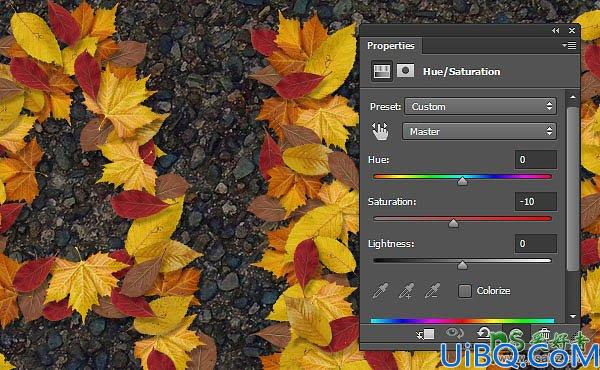Click the Saturation slider handle
This screenshot has height=370, width=600.
point(453,223)
